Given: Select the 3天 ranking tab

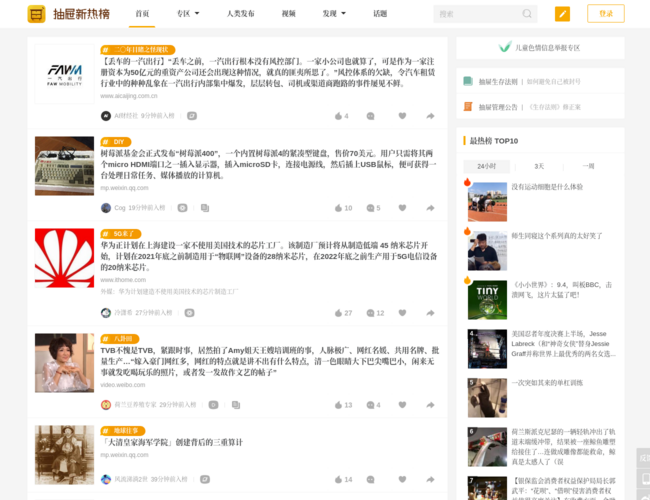Looking at the screenshot, I should tap(539, 166).
